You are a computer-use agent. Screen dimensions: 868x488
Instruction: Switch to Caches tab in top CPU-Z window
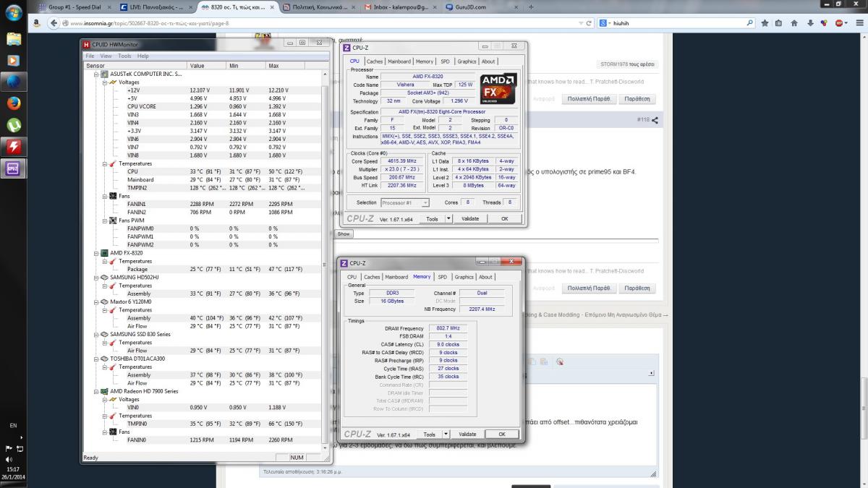click(374, 61)
